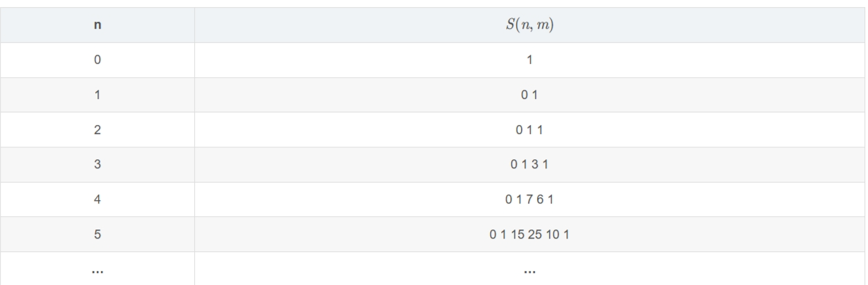Select the n value 4 cell
Viewport: 868px width, 285px height.
click(x=97, y=199)
